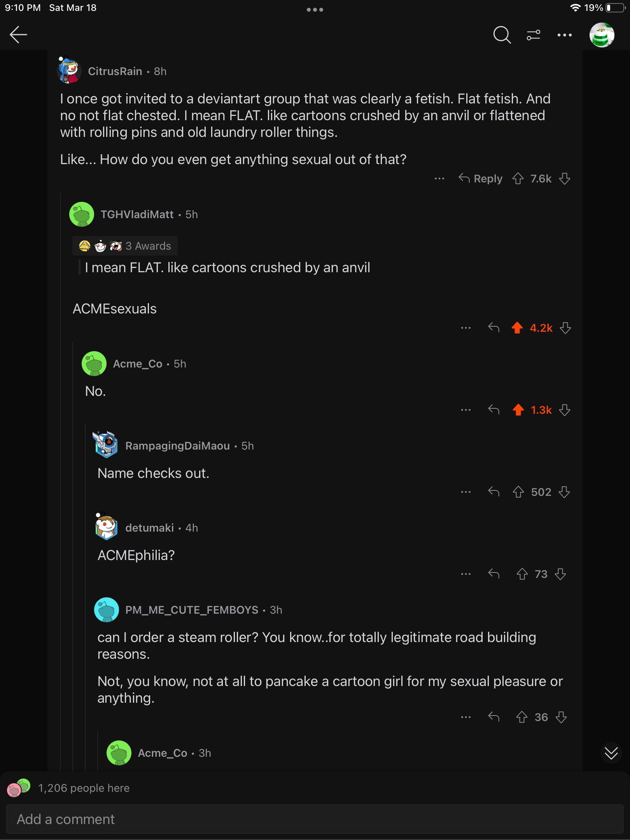Viewport: 630px width, 840px height.
Task: Tap the reply arrow on Acme_Co's 'No.' comment
Action: click(x=494, y=409)
